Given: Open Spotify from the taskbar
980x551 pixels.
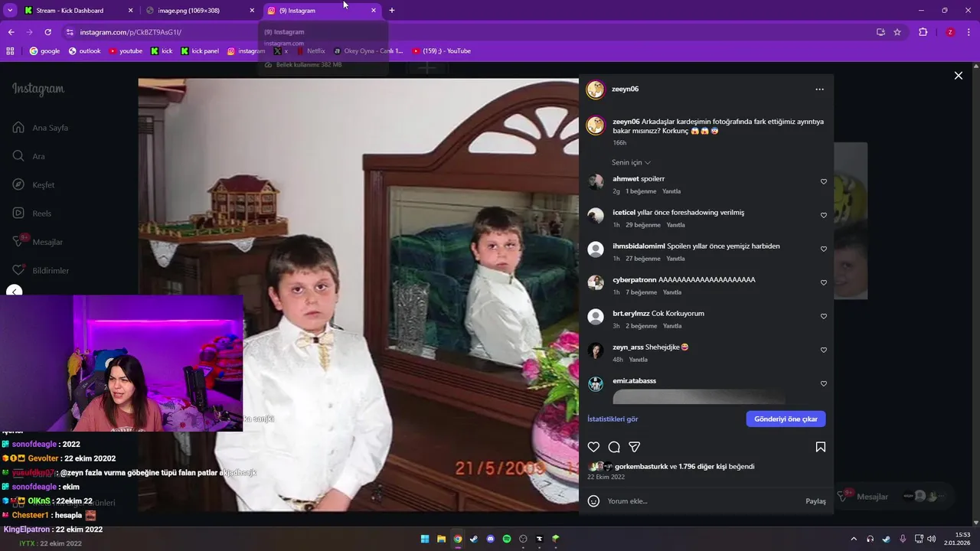Looking at the screenshot, I should pyautogui.click(x=507, y=539).
